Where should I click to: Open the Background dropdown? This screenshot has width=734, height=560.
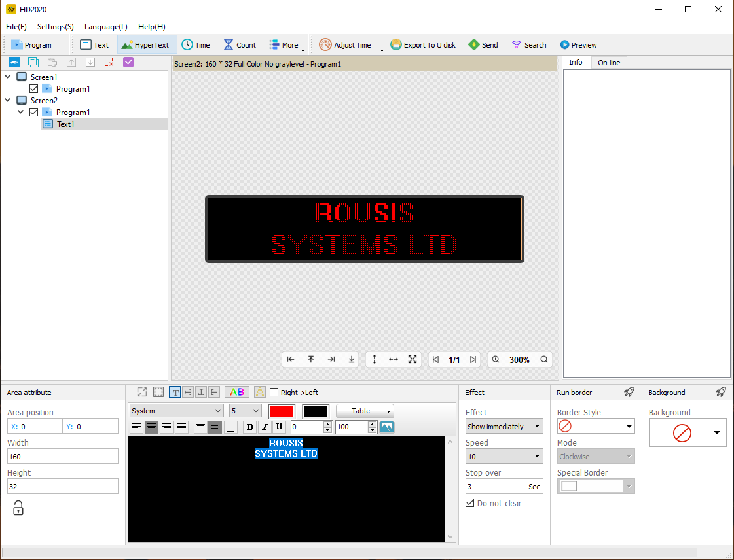pos(688,432)
